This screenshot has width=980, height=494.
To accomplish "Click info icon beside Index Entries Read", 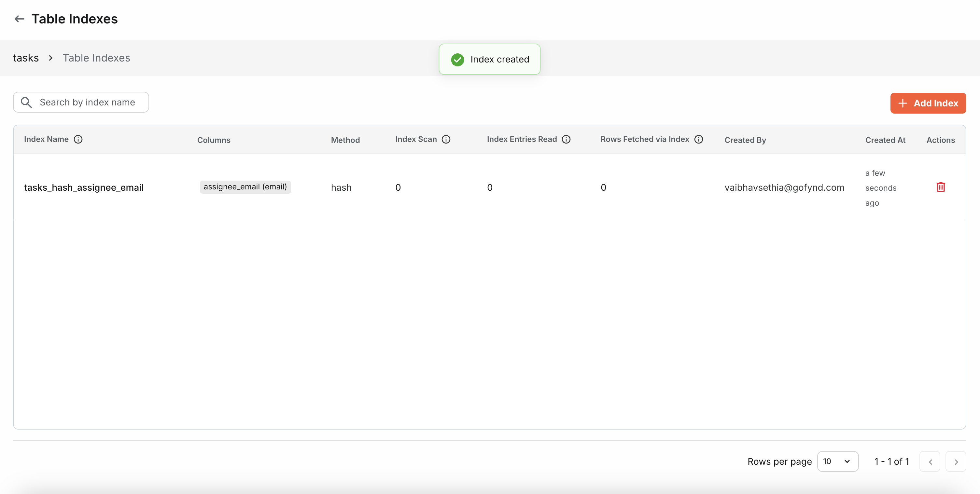I will point(566,139).
